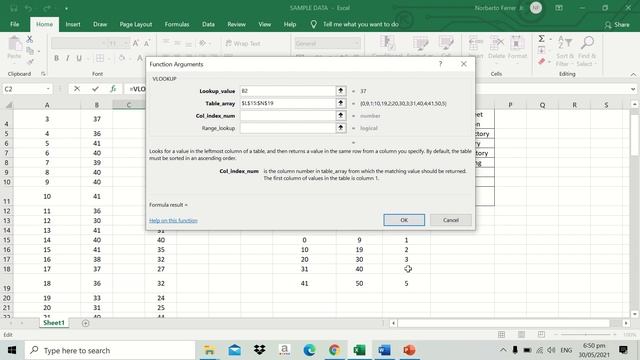Open the Name Box dropdown
Viewport: 640px width, 360px height.
48,89
